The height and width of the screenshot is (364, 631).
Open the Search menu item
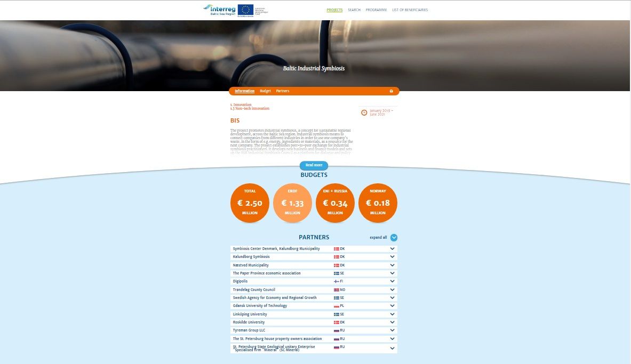coord(354,10)
